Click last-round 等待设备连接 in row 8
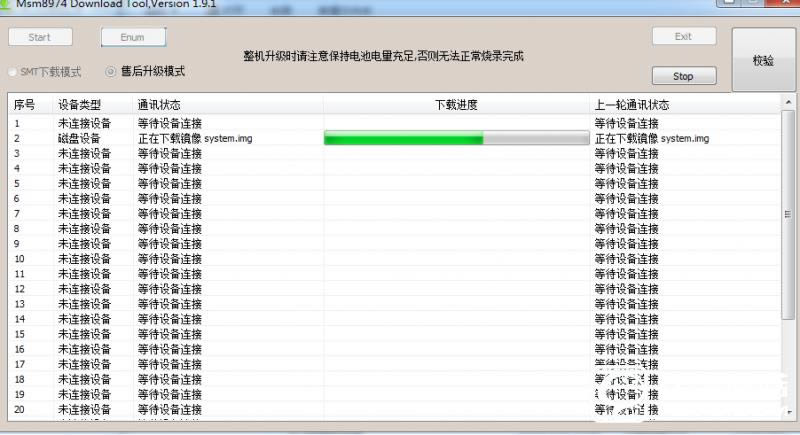The image size is (800, 435). (627, 229)
